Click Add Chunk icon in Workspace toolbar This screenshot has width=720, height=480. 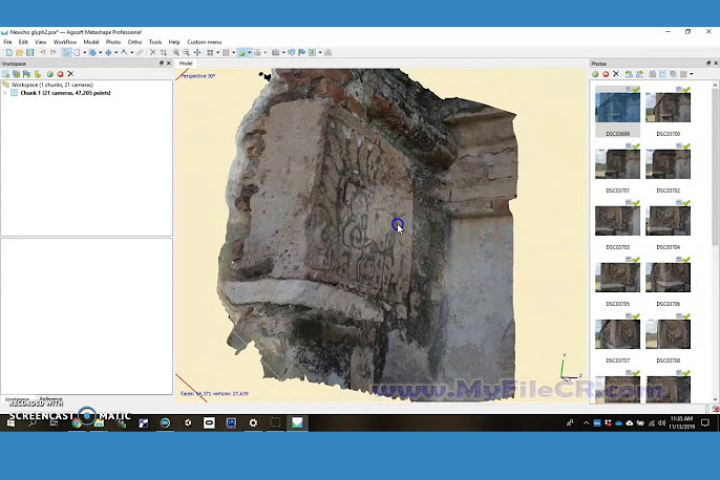tap(6, 74)
